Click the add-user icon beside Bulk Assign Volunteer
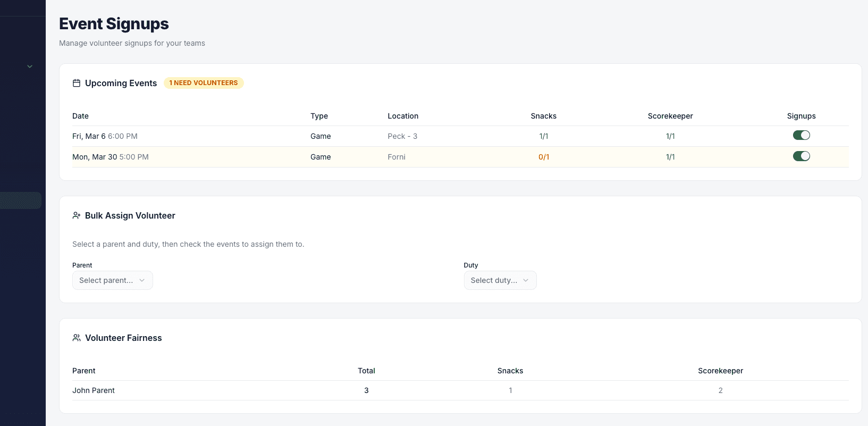Screen dimensions: 868x426 point(77,215)
